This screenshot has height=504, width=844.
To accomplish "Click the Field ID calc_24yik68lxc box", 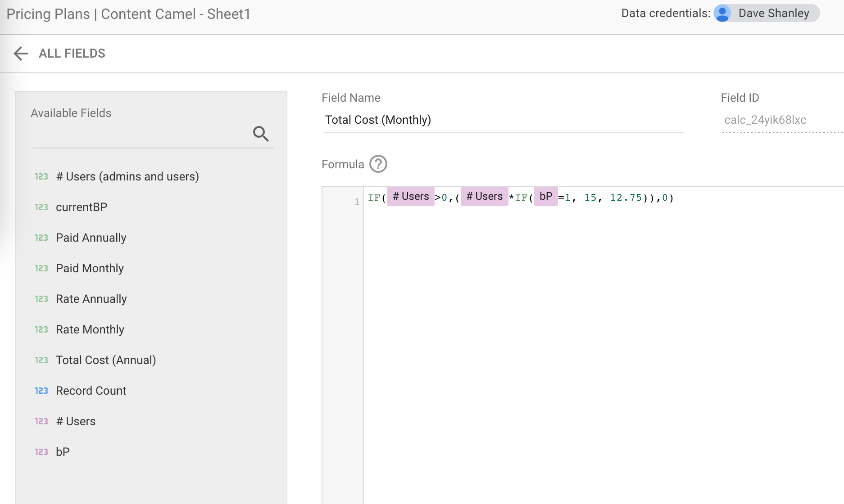I will pyautogui.click(x=782, y=120).
